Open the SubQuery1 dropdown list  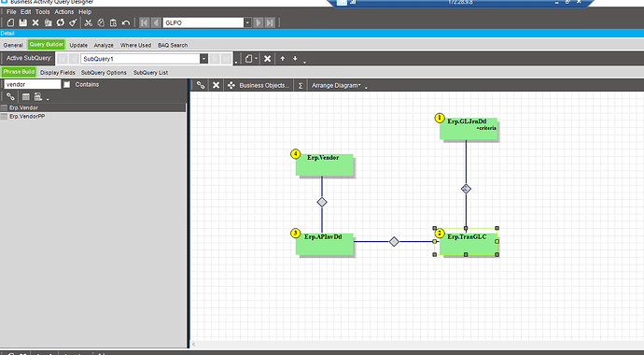[x=203, y=59]
